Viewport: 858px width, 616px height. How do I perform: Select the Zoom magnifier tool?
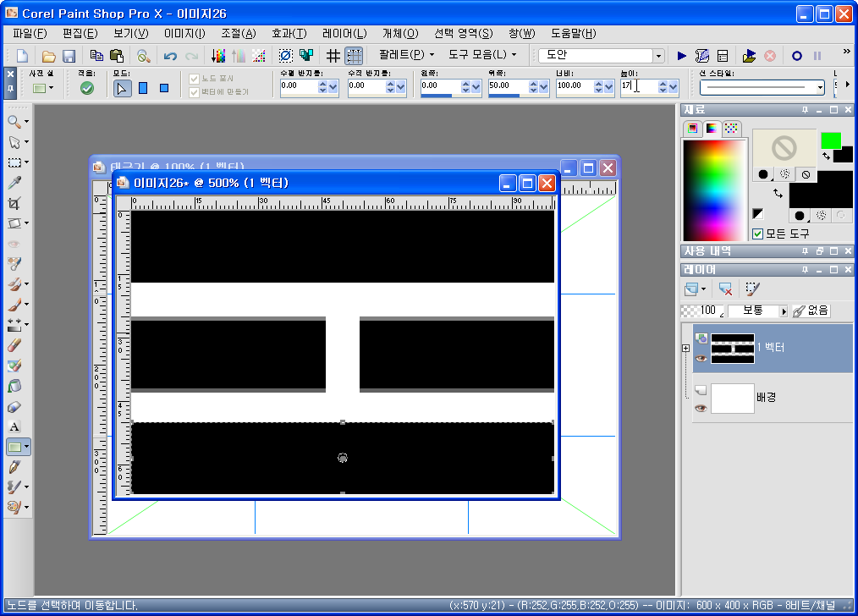click(14, 122)
